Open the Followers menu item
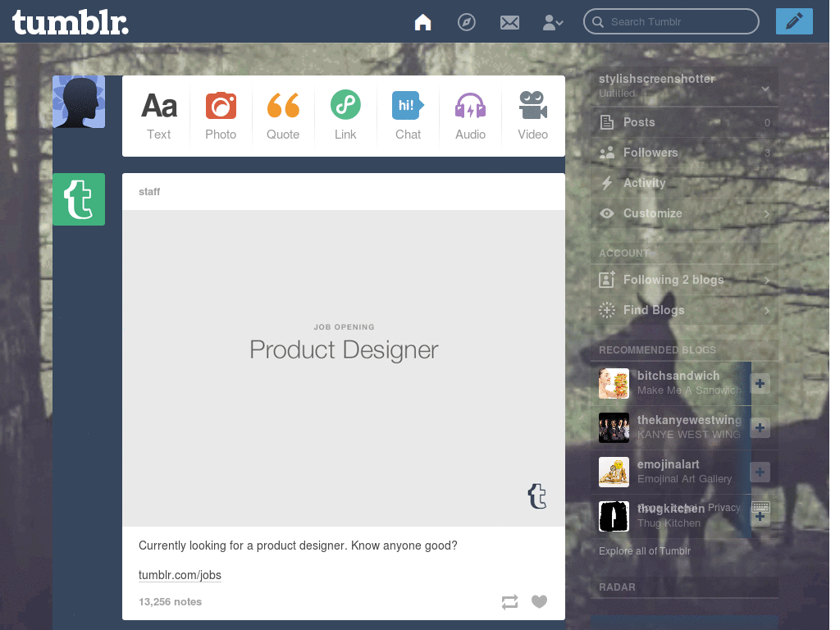Screen dimensions: 840x630 coord(685,153)
